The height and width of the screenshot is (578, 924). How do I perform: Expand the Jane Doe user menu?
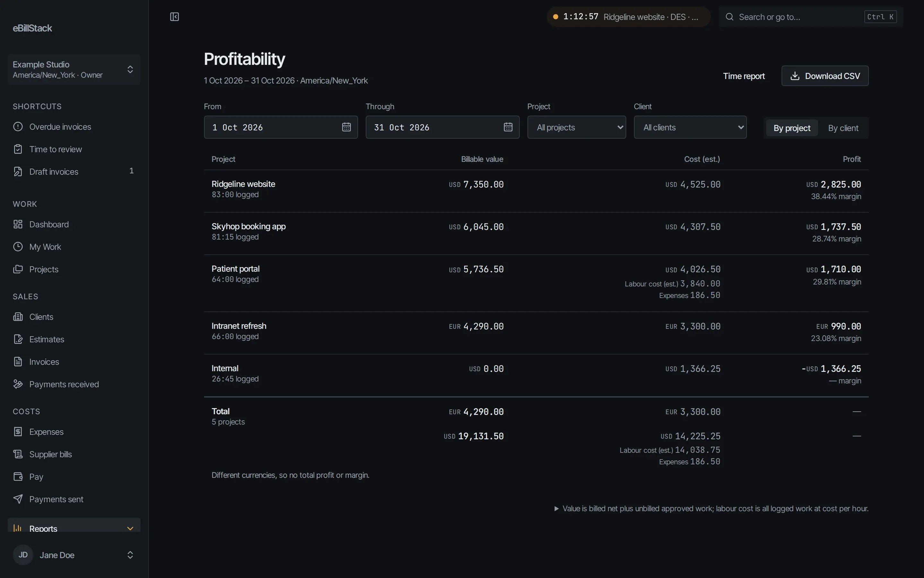click(x=74, y=555)
